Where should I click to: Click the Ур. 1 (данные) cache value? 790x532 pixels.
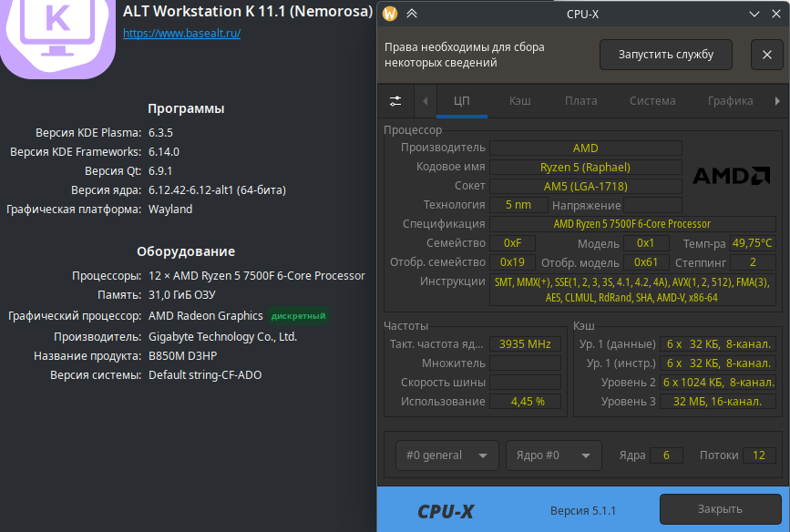718,344
